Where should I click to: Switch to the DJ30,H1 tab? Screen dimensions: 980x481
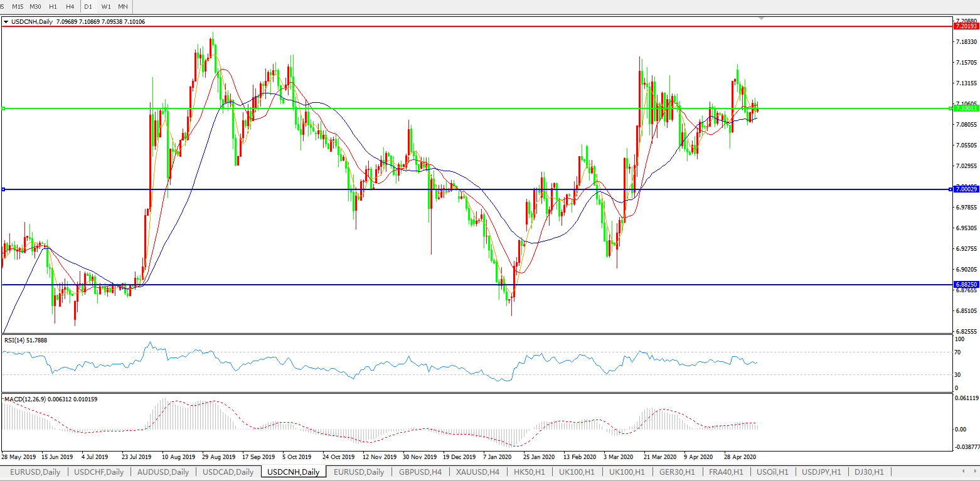coord(868,472)
